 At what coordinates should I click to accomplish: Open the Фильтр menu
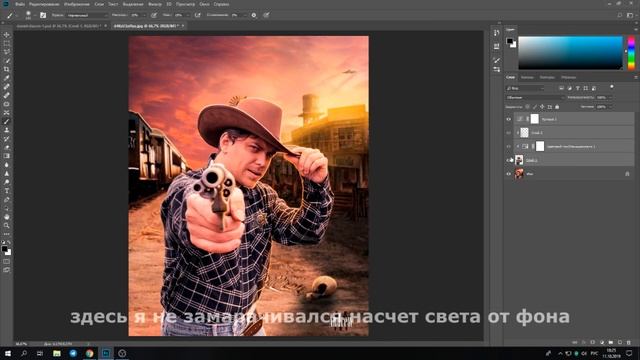point(155,4)
